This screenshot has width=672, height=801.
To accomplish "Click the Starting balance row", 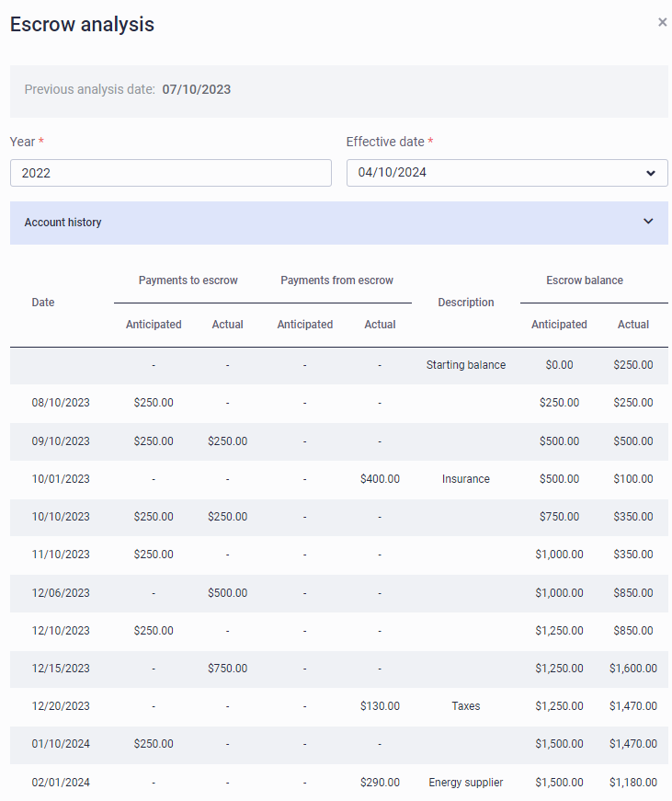I will coord(338,365).
